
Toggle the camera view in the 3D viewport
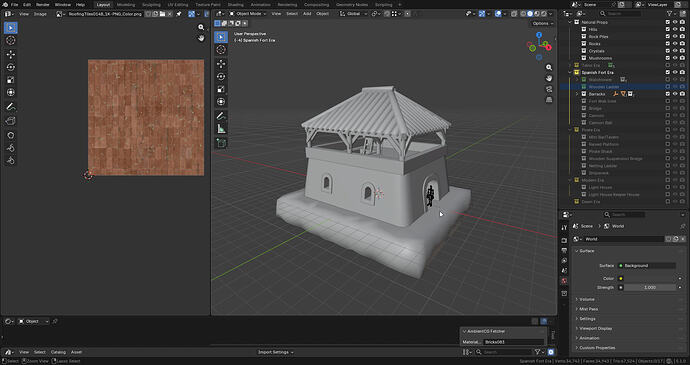pyautogui.click(x=549, y=89)
